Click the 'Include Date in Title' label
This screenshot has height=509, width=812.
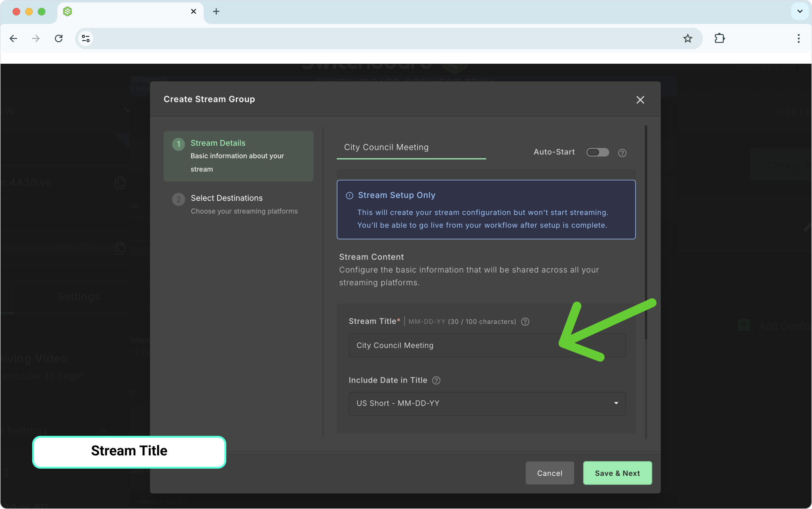click(x=387, y=380)
